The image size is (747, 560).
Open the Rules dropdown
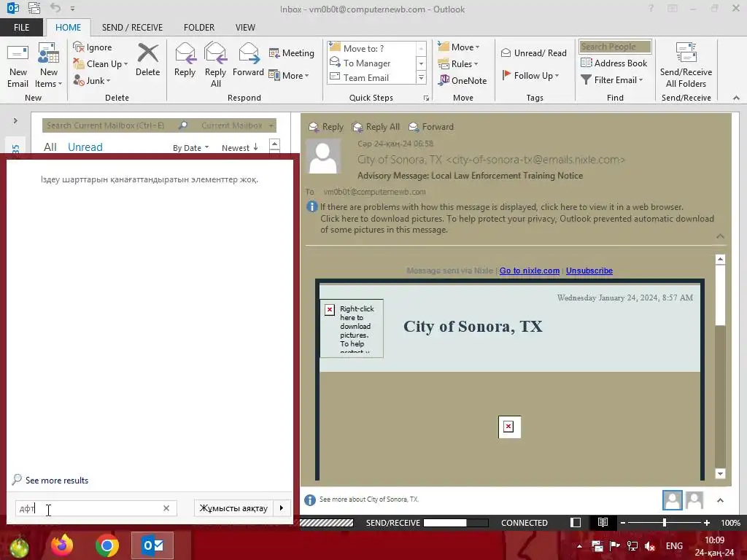(458, 64)
